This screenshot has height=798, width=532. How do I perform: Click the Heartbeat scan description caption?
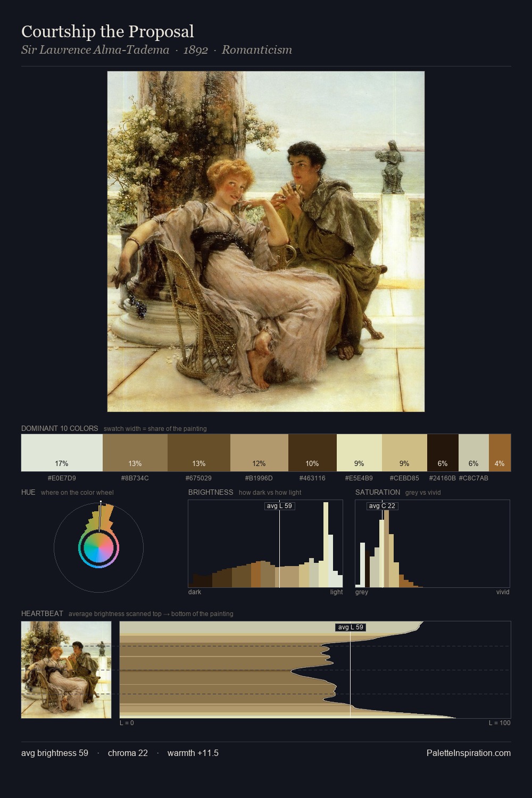151,613
